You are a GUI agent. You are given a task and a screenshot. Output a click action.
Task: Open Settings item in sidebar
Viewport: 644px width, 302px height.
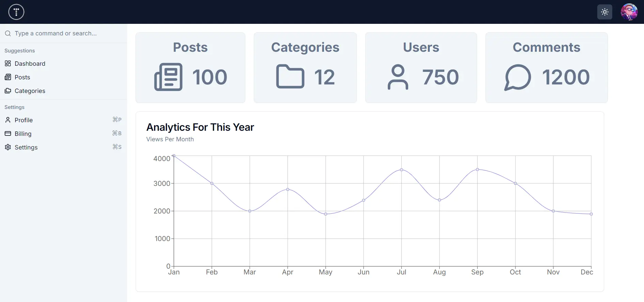click(63, 147)
